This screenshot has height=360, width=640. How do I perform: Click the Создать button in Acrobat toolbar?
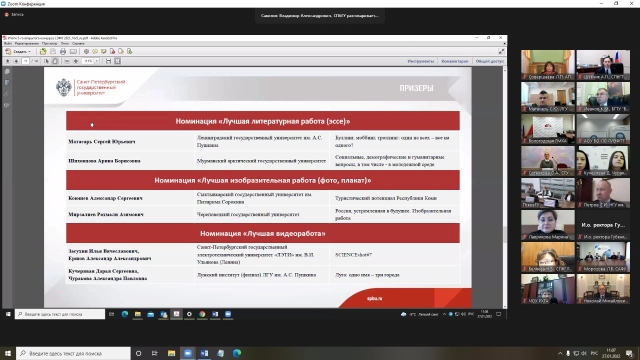tap(17, 51)
